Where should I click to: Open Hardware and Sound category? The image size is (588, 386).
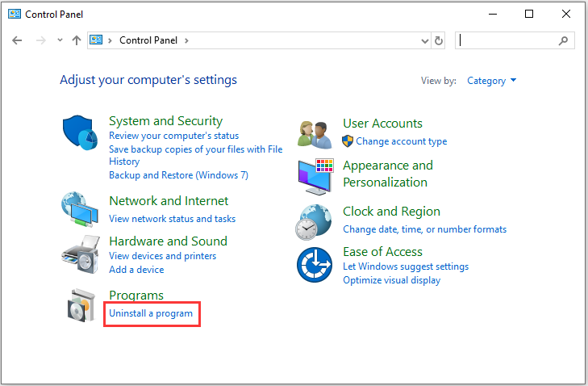[x=168, y=241]
